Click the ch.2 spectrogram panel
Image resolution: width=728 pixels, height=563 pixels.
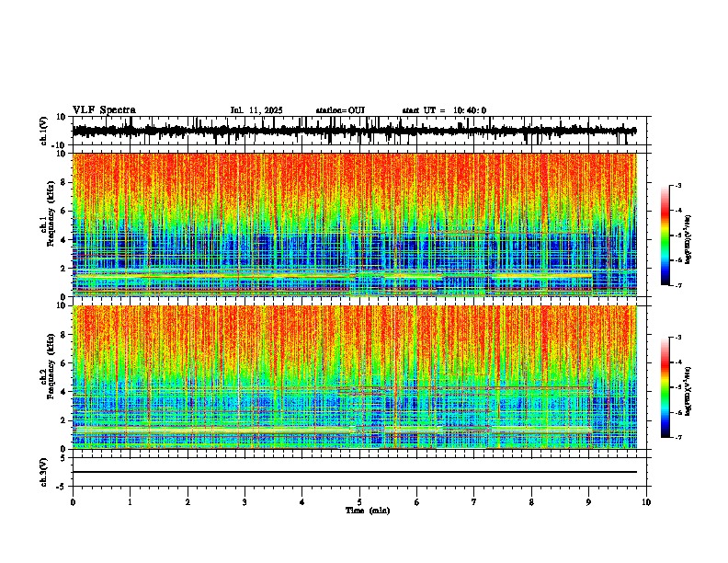(x=354, y=377)
